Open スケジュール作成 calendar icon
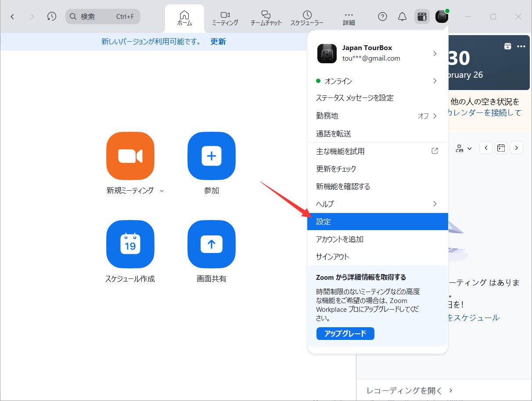This screenshot has height=401, width=532. click(x=130, y=244)
